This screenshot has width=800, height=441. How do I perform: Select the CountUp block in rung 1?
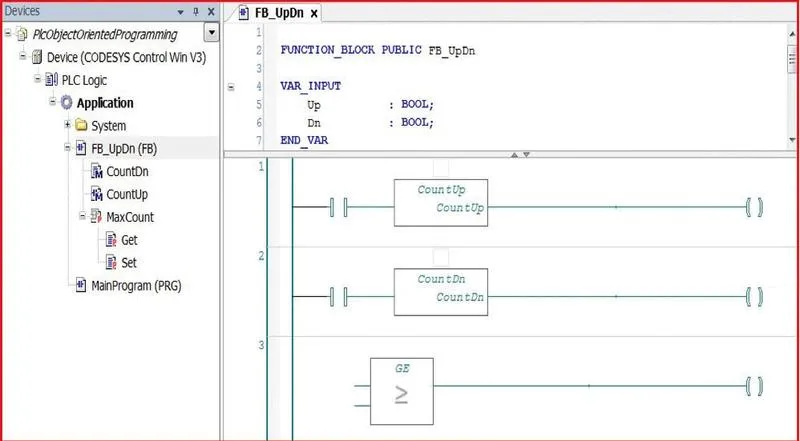point(441,203)
